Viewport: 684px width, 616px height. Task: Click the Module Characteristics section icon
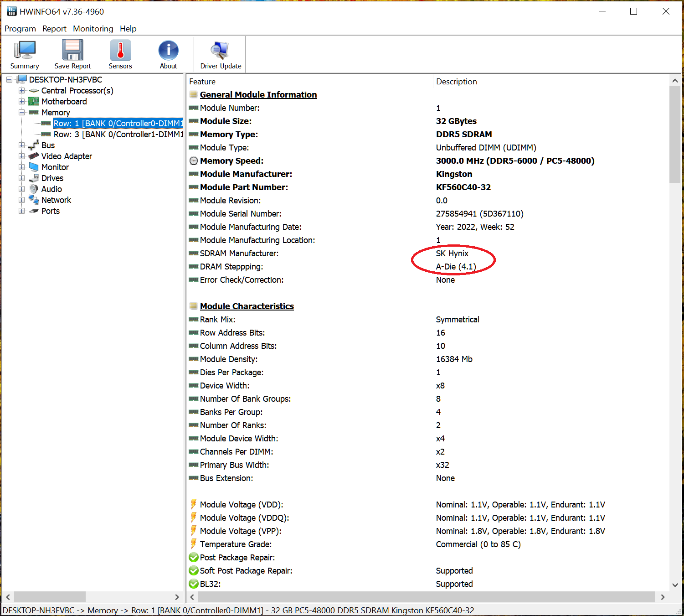pyautogui.click(x=194, y=306)
